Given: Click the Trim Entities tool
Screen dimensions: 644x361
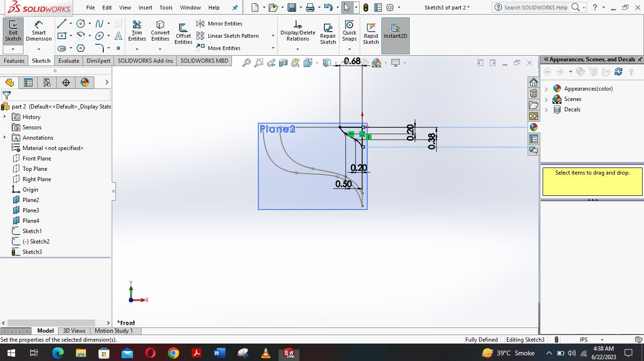Looking at the screenshot, I should tap(137, 31).
